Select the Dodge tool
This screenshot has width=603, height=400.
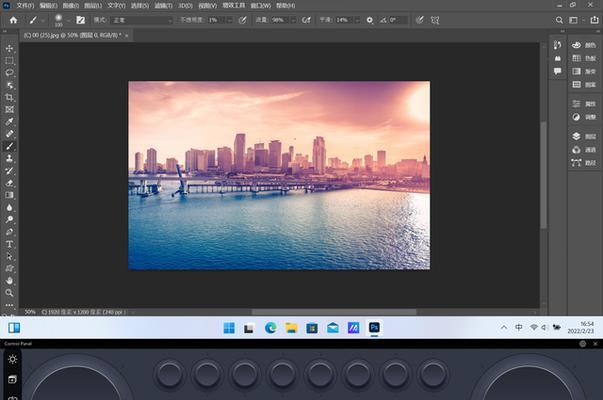point(10,220)
